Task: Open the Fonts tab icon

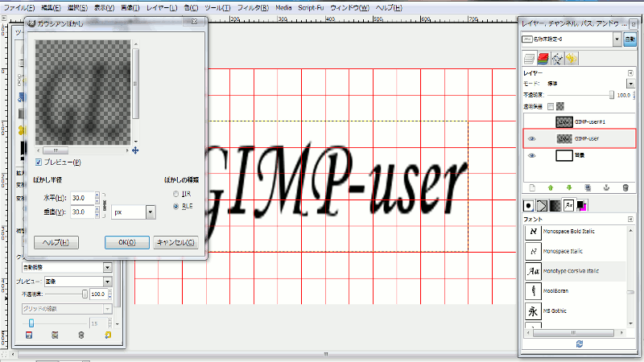Action: click(x=569, y=206)
